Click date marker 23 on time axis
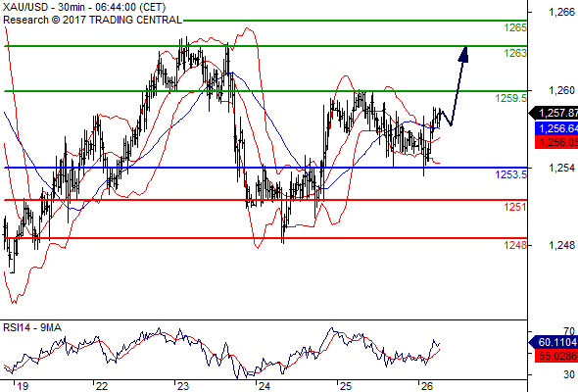Viewport: 578px width, 392px height. [x=183, y=386]
